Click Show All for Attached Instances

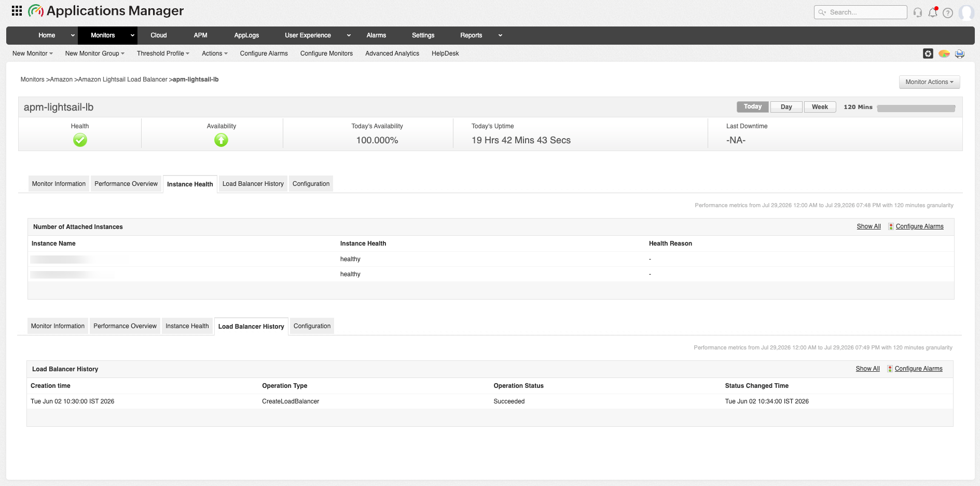[x=868, y=226]
